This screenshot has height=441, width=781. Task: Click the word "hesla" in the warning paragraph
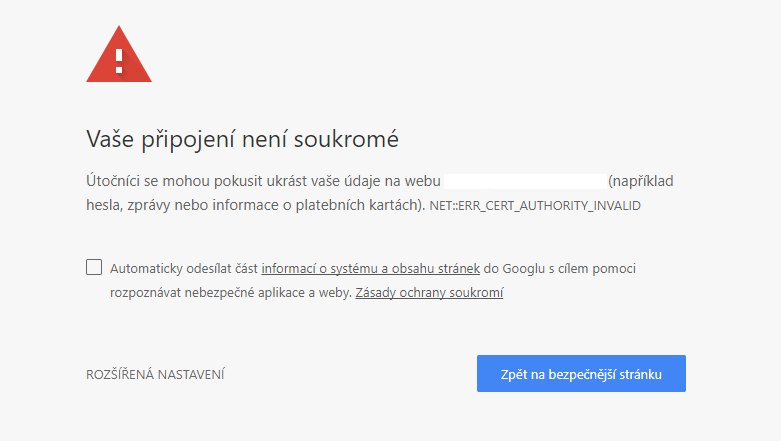coord(102,206)
